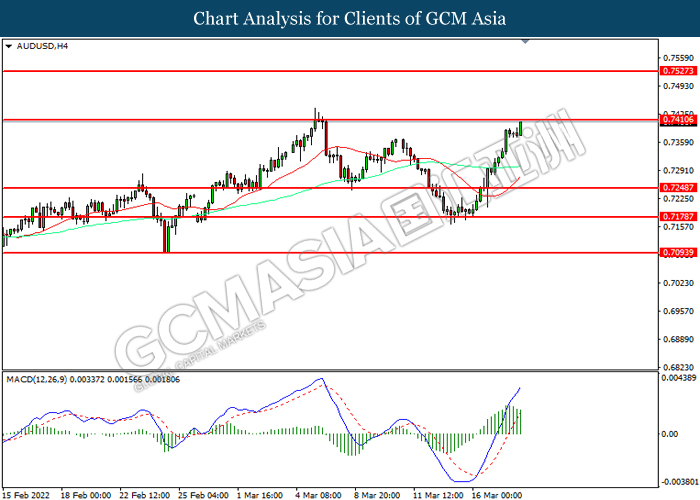Select the 0.71787 support price label
700x500 pixels.
click(678, 217)
